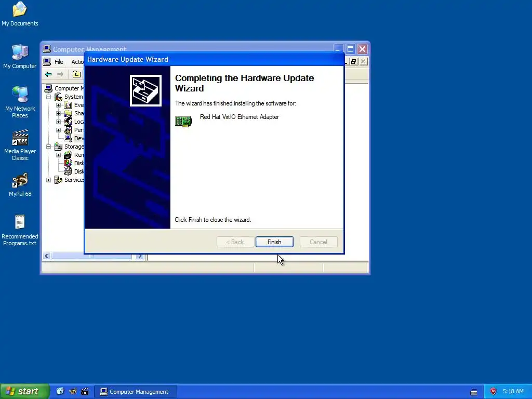Select the Device Manager tree icon

[68, 138]
